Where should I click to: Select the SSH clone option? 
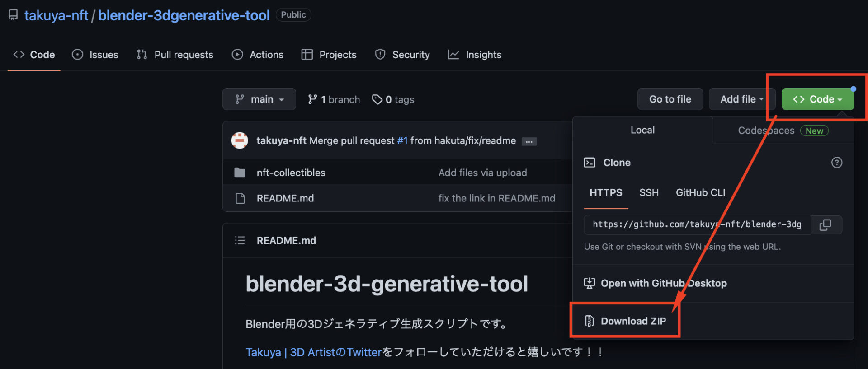click(649, 193)
